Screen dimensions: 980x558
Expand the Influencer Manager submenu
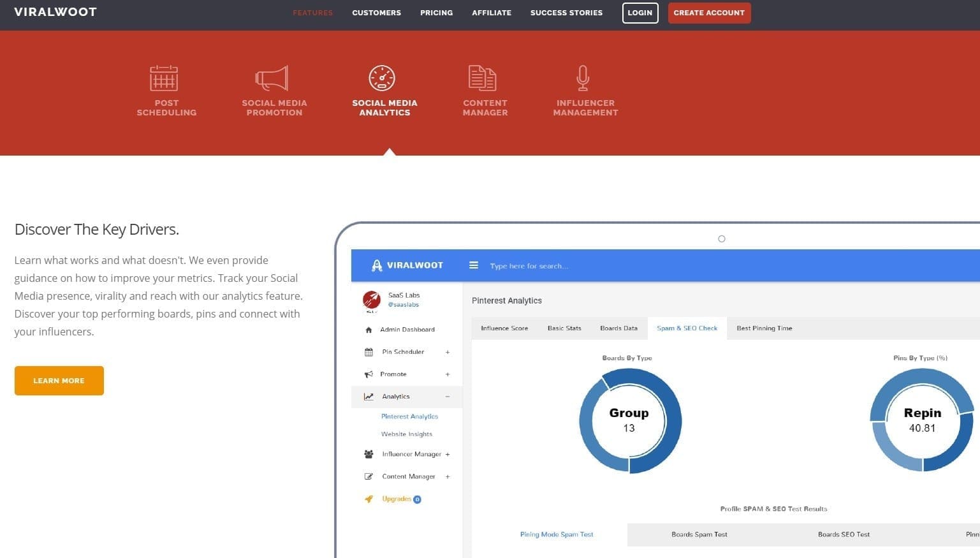(448, 454)
